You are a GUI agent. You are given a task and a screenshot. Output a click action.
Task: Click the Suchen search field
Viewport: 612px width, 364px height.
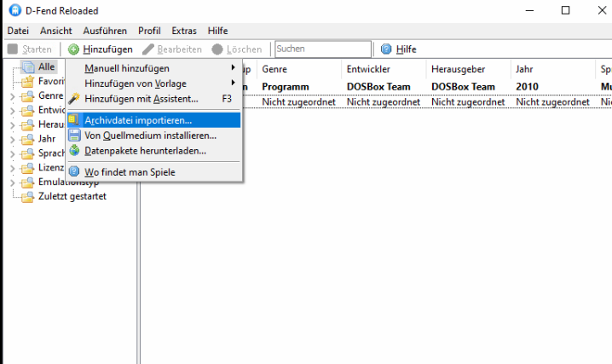click(x=322, y=49)
